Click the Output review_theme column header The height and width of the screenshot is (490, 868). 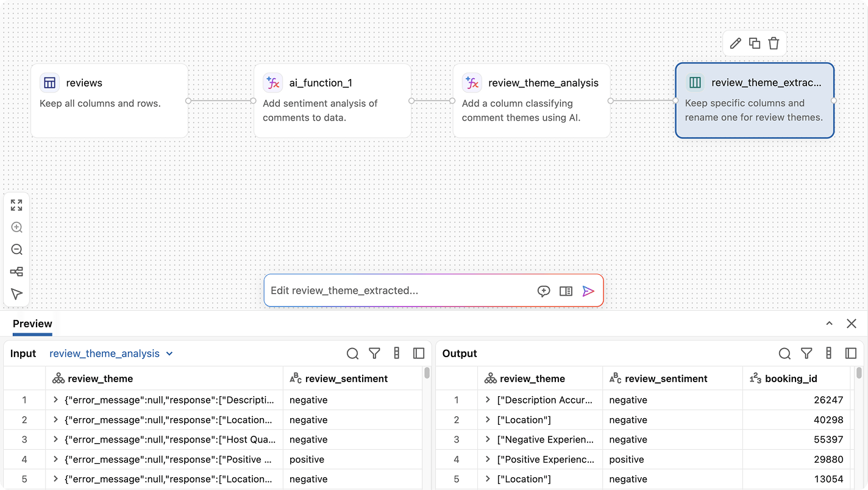click(540, 378)
